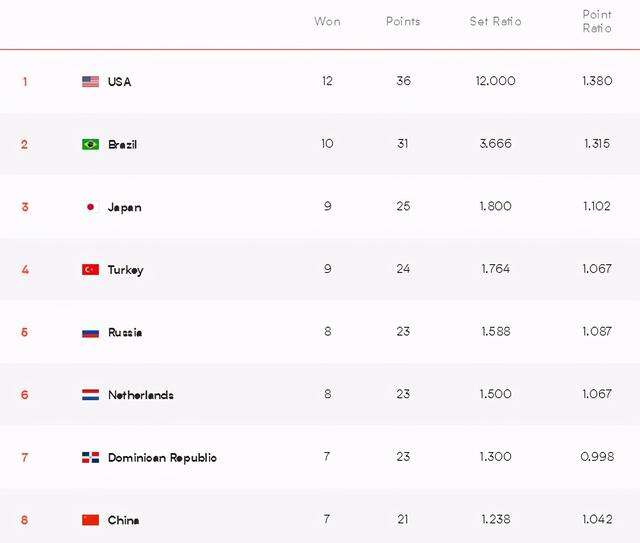Click the Japan flag icon
640x543 pixels.
90,207
